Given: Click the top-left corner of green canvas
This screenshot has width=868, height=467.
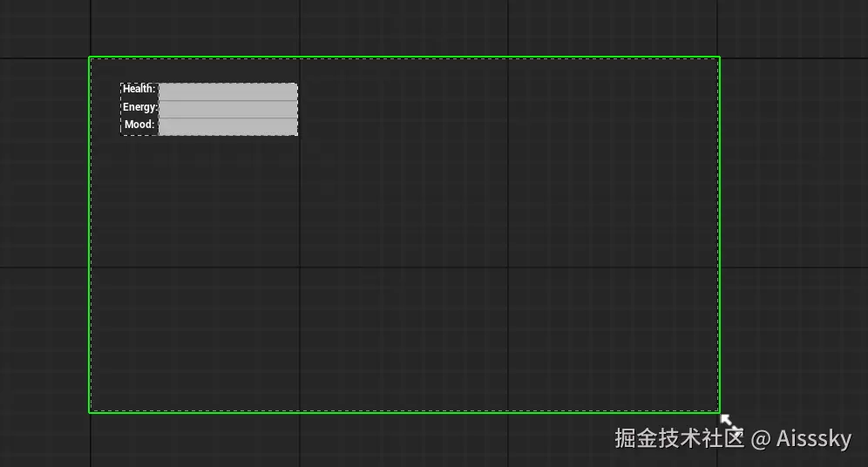Looking at the screenshot, I should pos(90,57).
